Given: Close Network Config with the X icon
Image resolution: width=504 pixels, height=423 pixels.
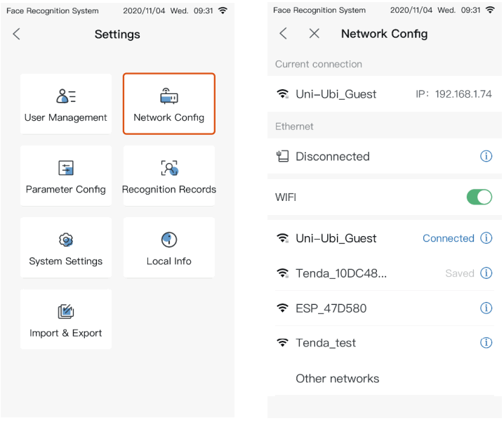Looking at the screenshot, I should (x=314, y=34).
